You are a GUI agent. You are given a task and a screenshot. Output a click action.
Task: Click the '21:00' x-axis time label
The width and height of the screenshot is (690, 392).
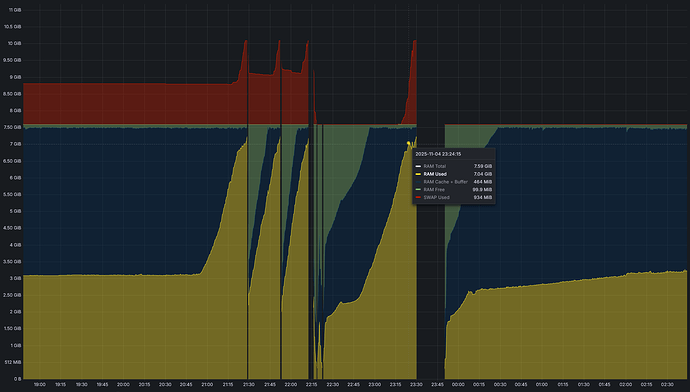tap(207, 385)
